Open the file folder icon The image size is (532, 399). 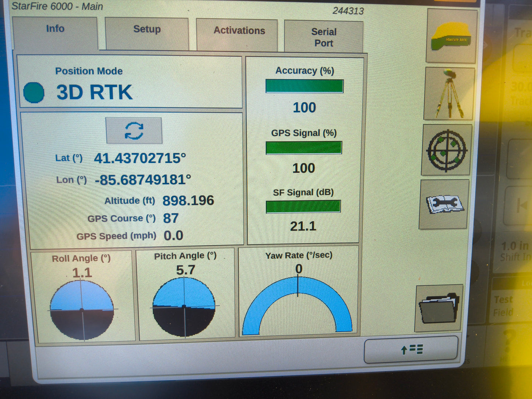pyautogui.click(x=440, y=309)
